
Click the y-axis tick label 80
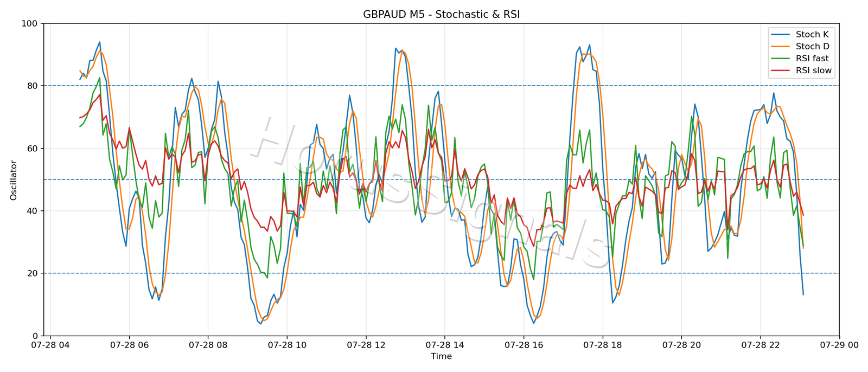[32, 86]
